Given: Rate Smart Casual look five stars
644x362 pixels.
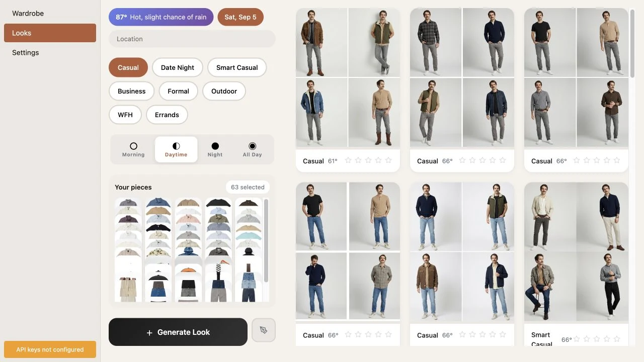Looking at the screenshot, I should point(617,339).
